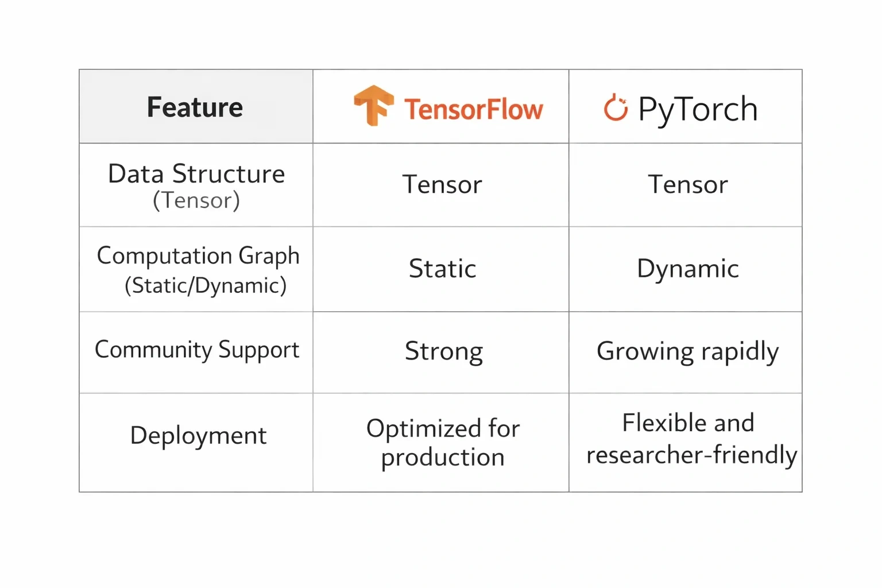The height and width of the screenshot is (588, 882).
Task: Click the word production in TensorFlow column
Action: 443,458
